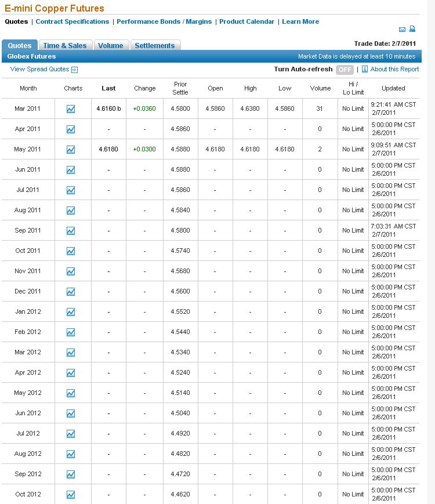Click the Month column header
The image size is (435, 504).
click(x=28, y=88)
